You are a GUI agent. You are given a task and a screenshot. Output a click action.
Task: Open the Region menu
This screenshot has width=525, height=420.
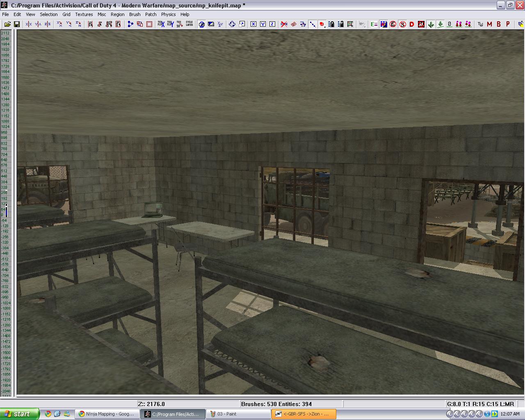click(118, 14)
